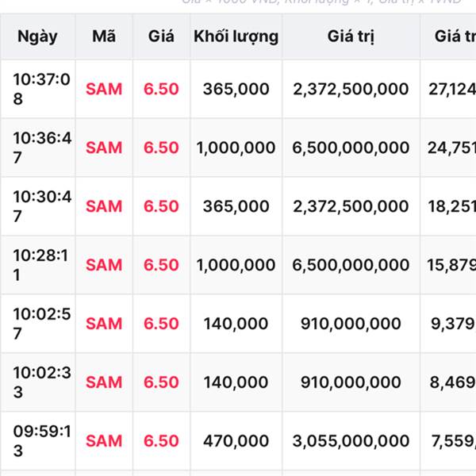476x476 pixels.
Task: Sort by the Ngày column header
Action: tap(37, 36)
